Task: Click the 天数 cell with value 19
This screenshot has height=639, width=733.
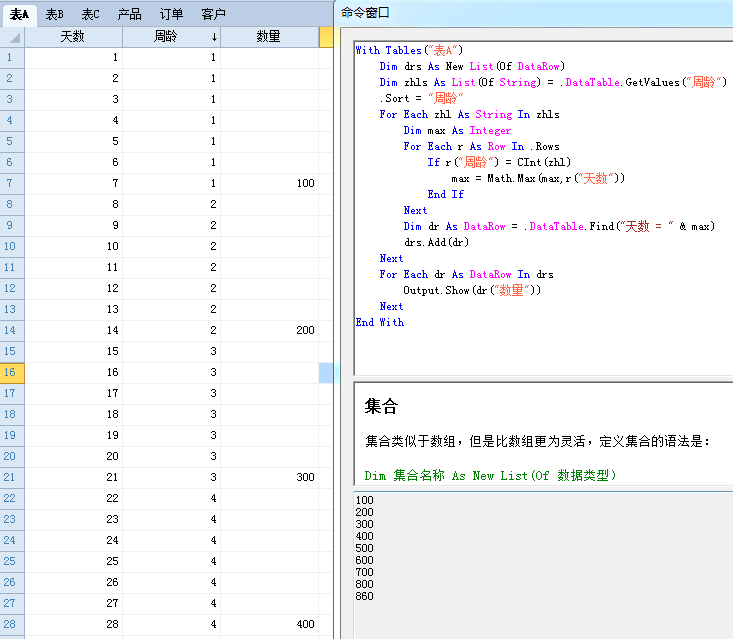Action: tap(73, 435)
